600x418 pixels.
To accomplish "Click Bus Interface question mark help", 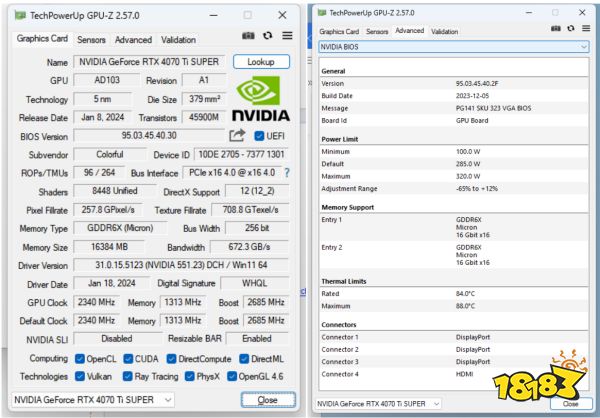I will click(x=287, y=173).
